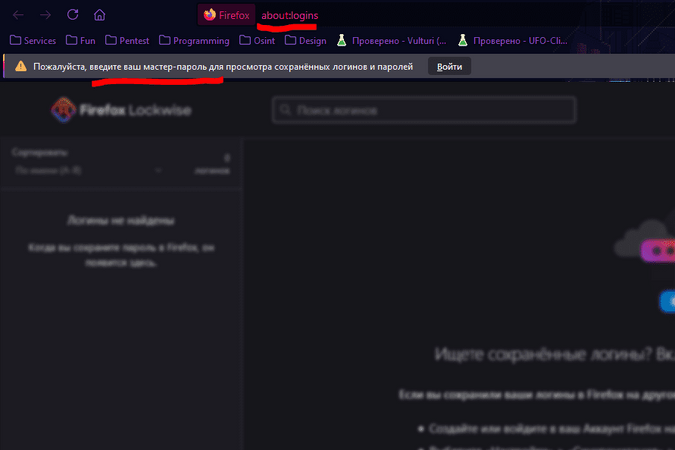Click the Firefox Lockwise logo
This screenshot has height=450, width=675.
(x=121, y=110)
